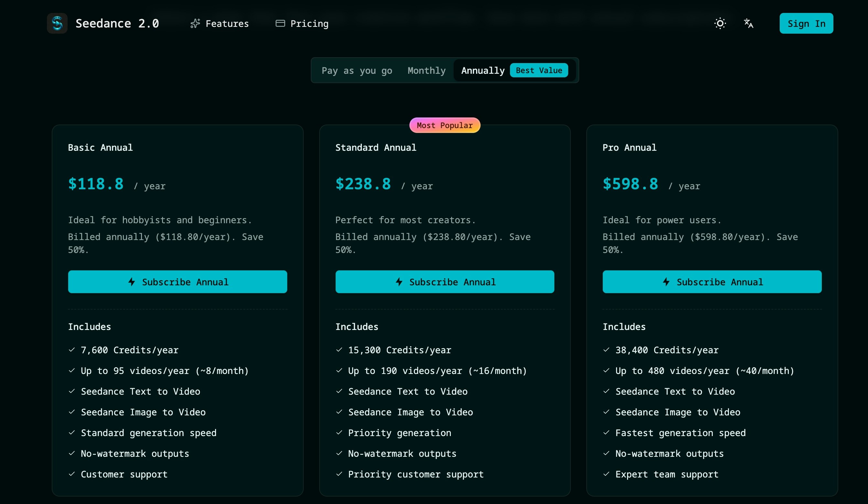Viewport: 868px width, 504px height.
Task: Select the Annually billing option
Action: tap(483, 70)
